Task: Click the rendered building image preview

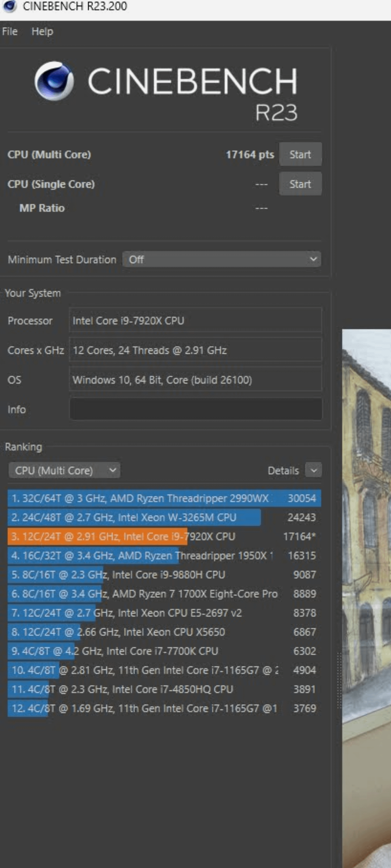Action: [366, 542]
